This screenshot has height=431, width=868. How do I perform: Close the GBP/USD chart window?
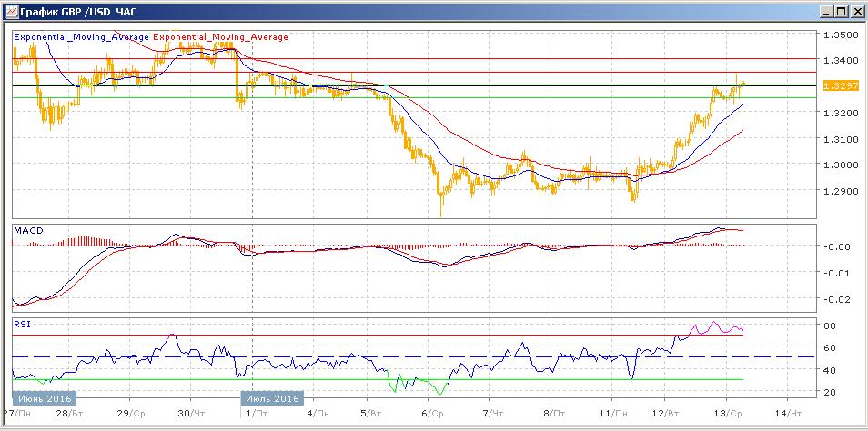click(856, 12)
